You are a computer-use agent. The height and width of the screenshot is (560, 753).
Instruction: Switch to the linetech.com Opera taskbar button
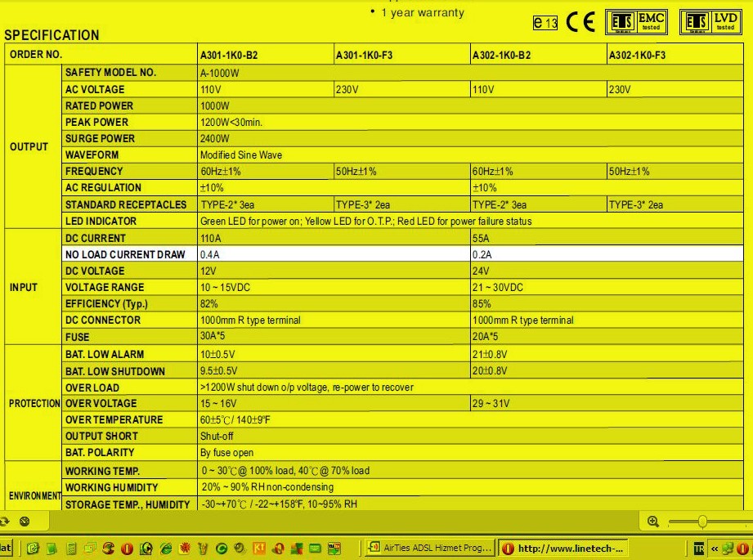click(563, 549)
